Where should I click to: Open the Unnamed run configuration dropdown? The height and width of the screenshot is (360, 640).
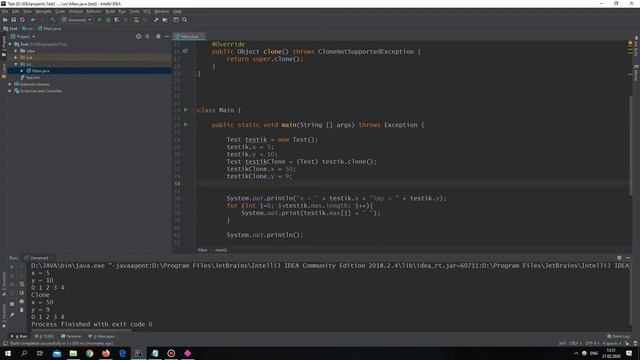76,20
